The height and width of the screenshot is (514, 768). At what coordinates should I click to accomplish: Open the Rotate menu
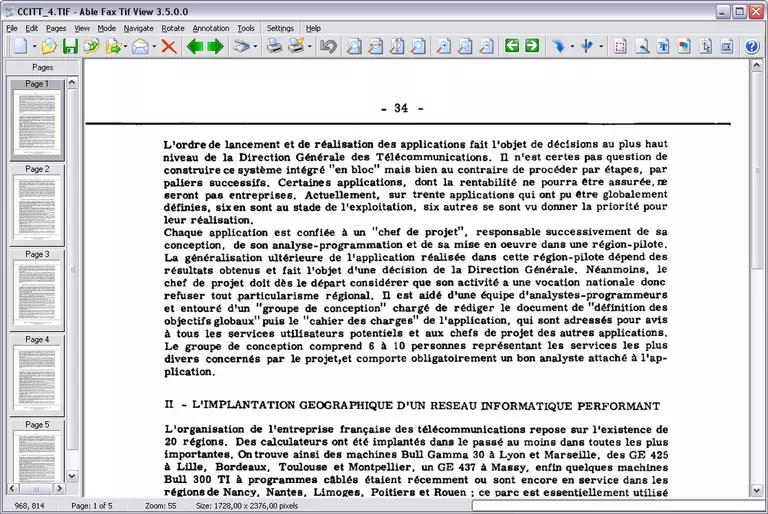(172, 28)
